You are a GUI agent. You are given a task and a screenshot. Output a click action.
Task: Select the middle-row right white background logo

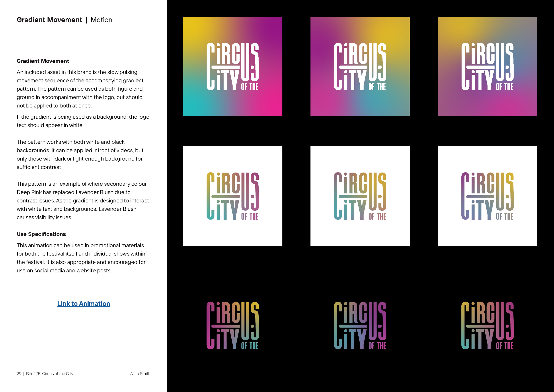pos(487,196)
